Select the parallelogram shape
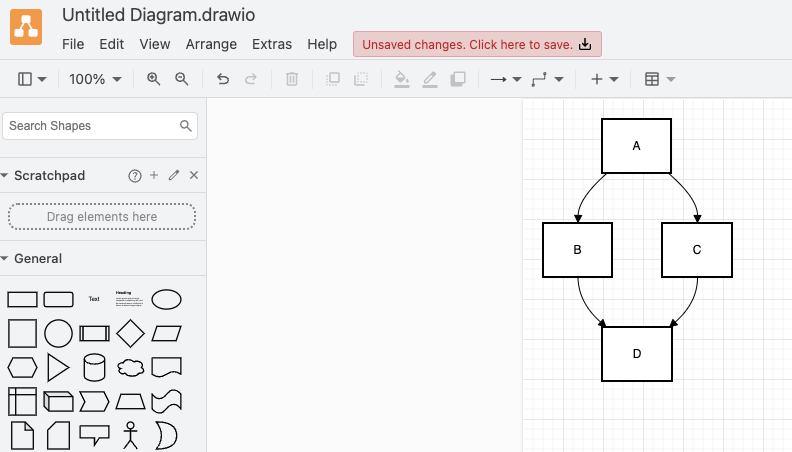The height and width of the screenshot is (452, 792). 166,334
